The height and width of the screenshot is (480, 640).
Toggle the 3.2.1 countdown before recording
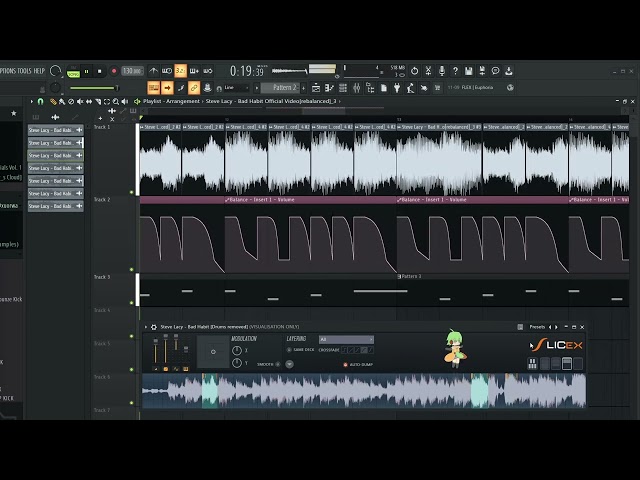click(180, 71)
